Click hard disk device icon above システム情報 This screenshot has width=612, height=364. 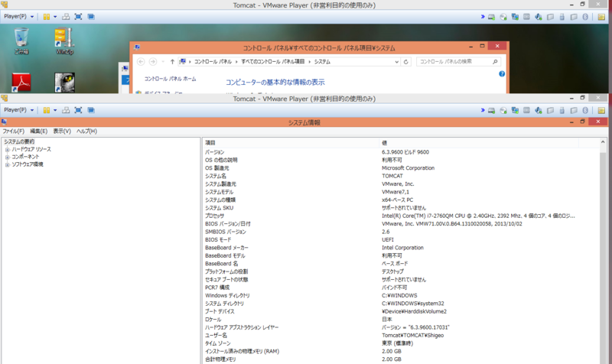point(492,110)
